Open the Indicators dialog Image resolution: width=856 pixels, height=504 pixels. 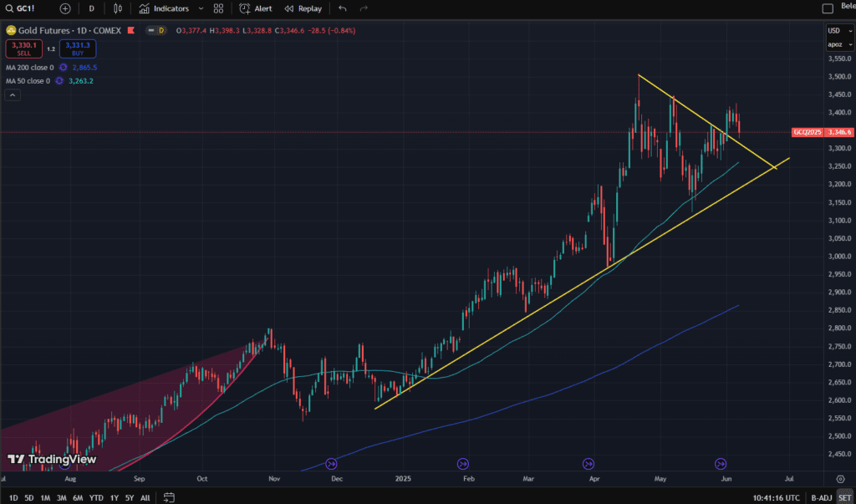[x=164, y=8]
